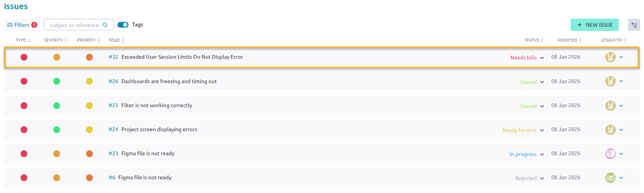
Task: Open issue #25 Filter is not working correctly
Action: [156, 106]
